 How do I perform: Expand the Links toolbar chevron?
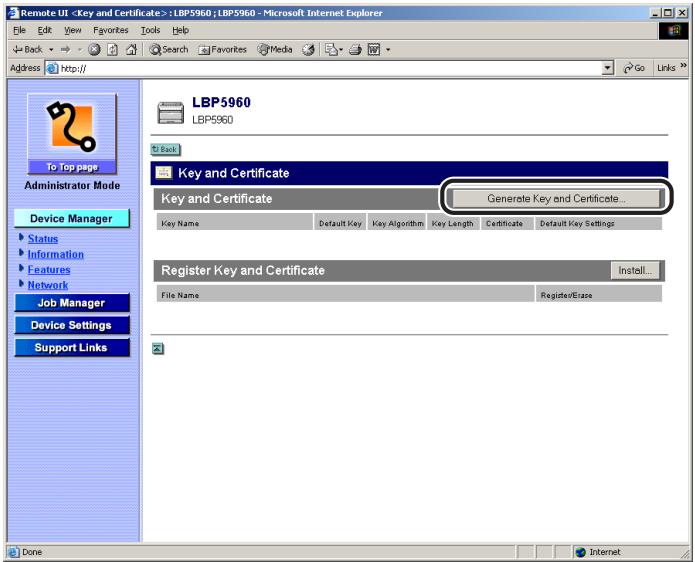coord(683,66)
